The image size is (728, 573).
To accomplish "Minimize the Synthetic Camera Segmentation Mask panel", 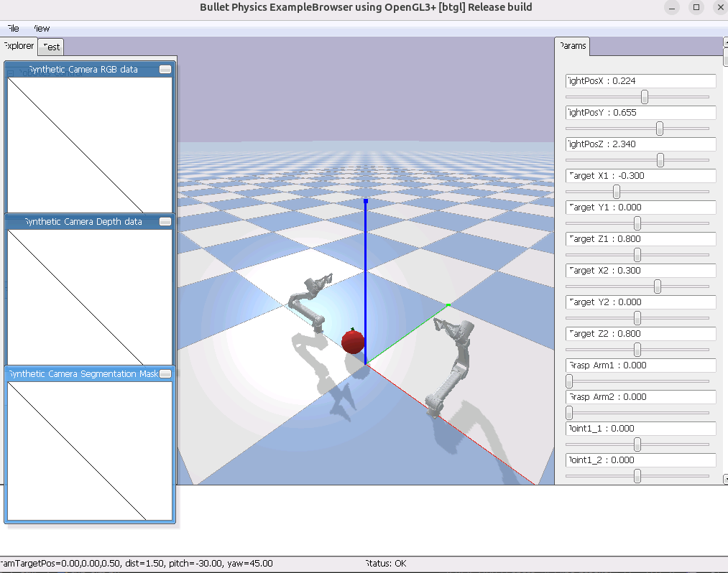I will pos(165,374).
